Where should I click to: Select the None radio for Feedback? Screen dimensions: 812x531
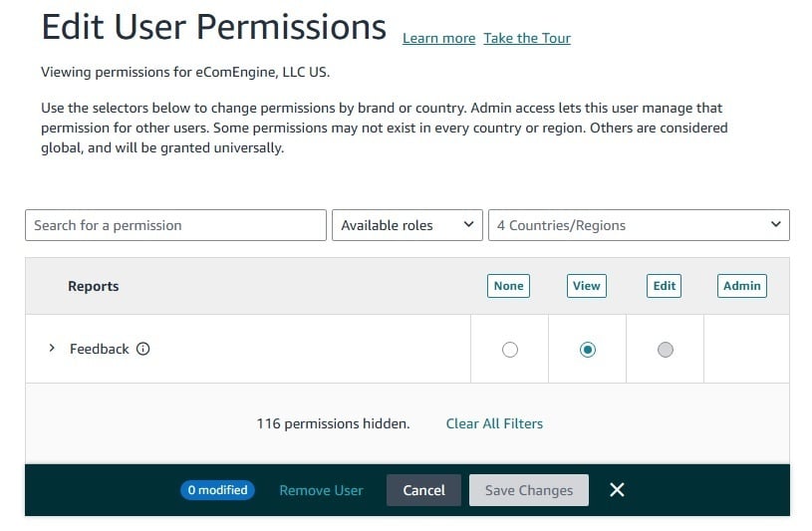510,349
